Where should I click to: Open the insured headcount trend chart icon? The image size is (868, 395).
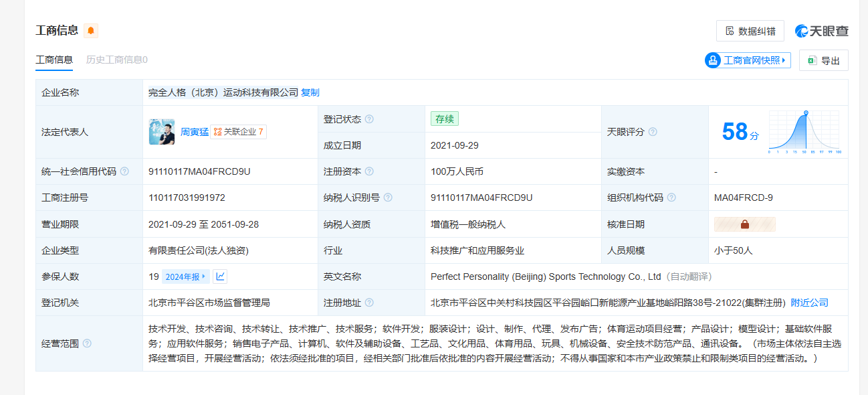(220, 276)
